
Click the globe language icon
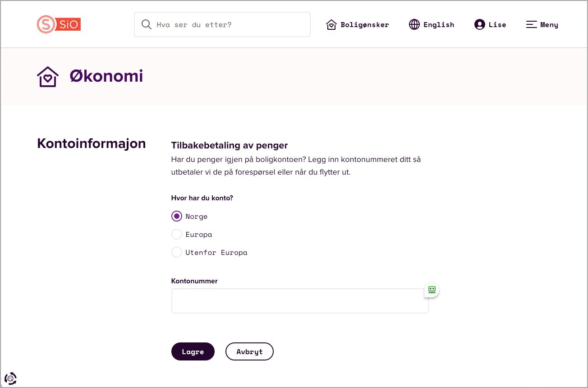(x=414, y=25)
